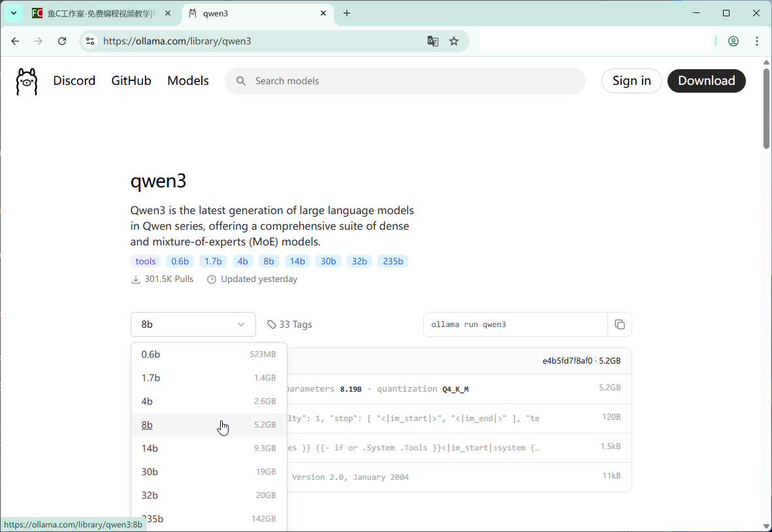Click the page vertical scrollbar thumb
This screenshot has height=532, width=772.
(x=766, y=108)
